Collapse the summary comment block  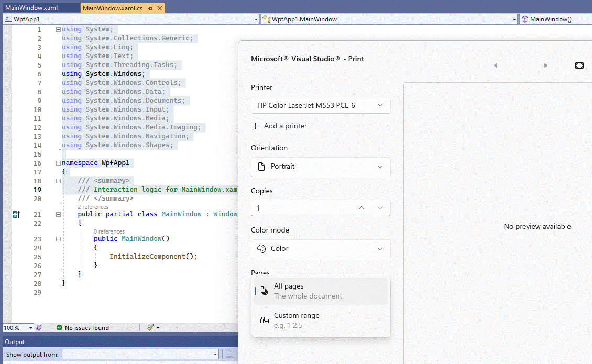[x=58, y=181]
